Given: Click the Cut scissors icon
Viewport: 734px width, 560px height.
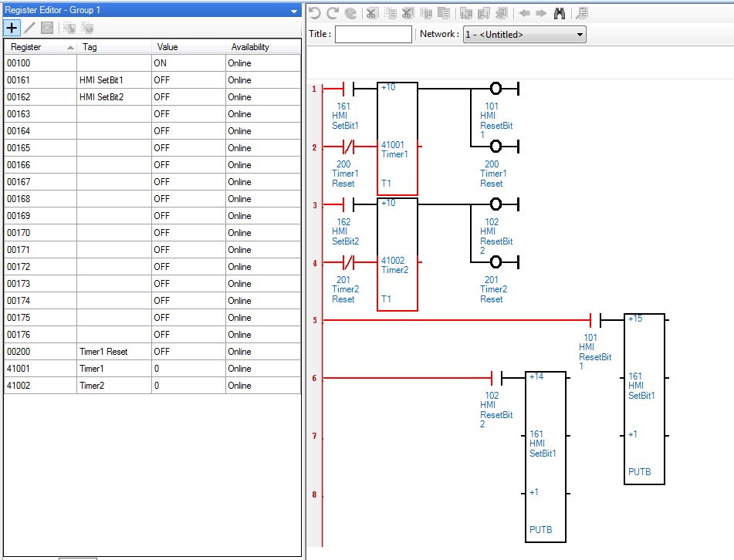Looking at the screenshot, I should click(x=371, y=13).
